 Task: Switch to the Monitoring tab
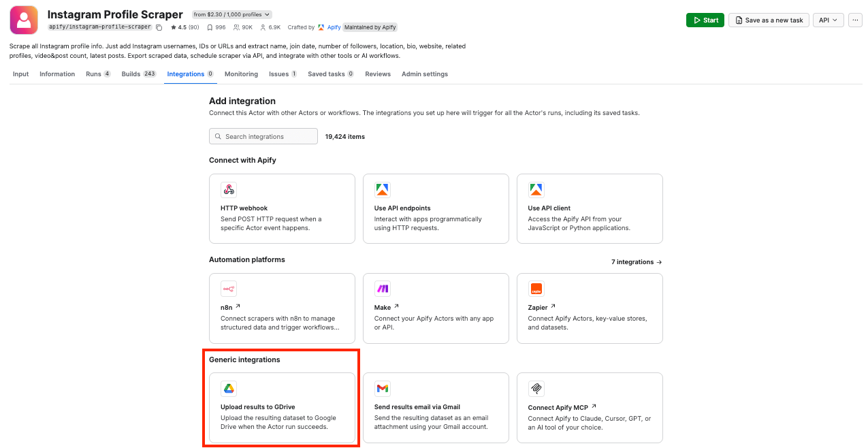pyautogui.click(x=241, y=74)
